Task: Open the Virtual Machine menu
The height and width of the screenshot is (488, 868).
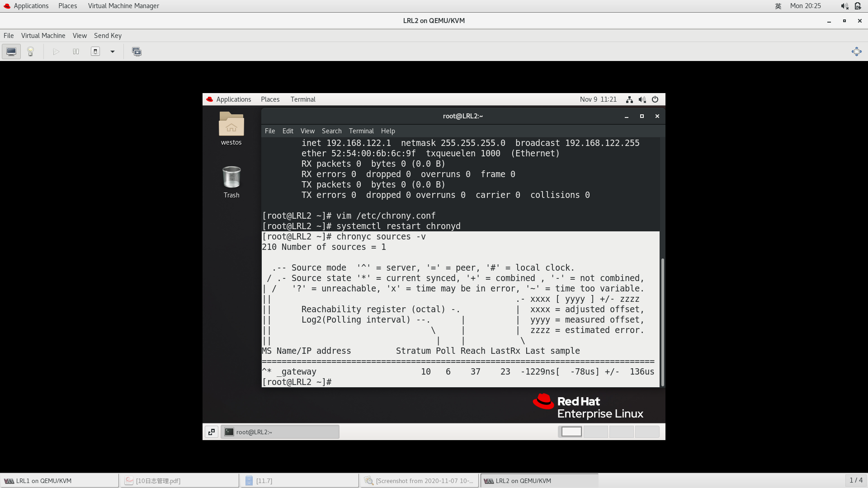Action: pos(43,36)
